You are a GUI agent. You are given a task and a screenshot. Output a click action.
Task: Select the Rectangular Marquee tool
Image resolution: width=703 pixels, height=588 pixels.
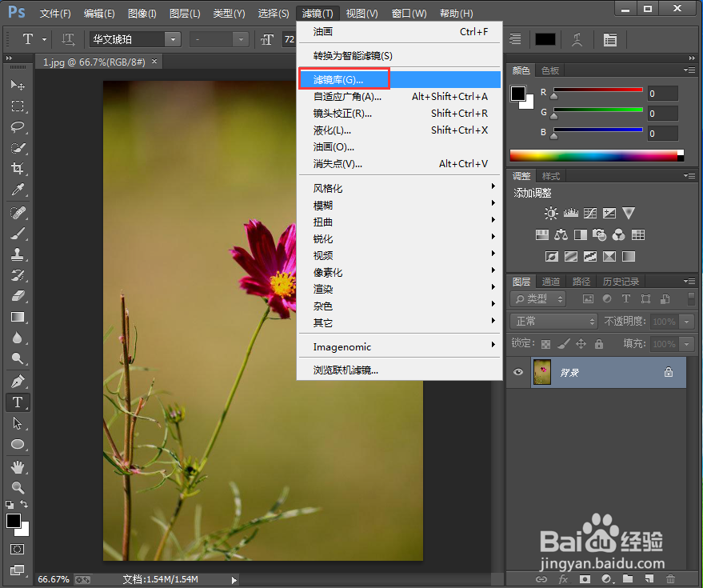(18, 106)
